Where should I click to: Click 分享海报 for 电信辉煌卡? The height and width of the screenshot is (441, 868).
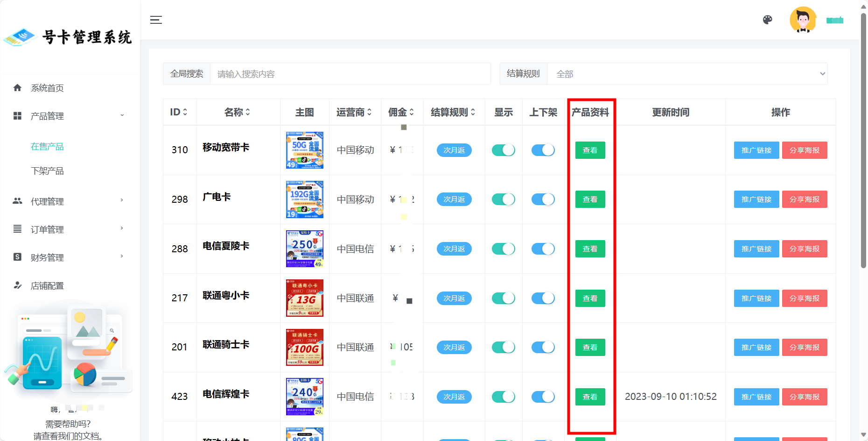pos(805,397)
